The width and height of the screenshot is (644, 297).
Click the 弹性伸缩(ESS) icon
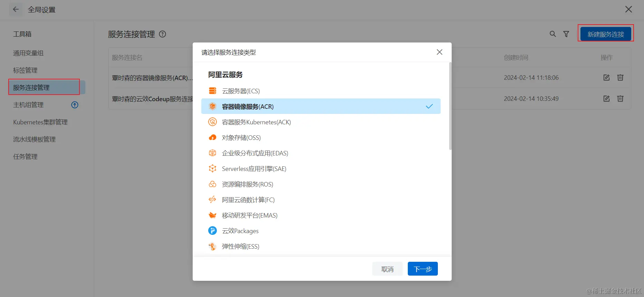[212, 246]
